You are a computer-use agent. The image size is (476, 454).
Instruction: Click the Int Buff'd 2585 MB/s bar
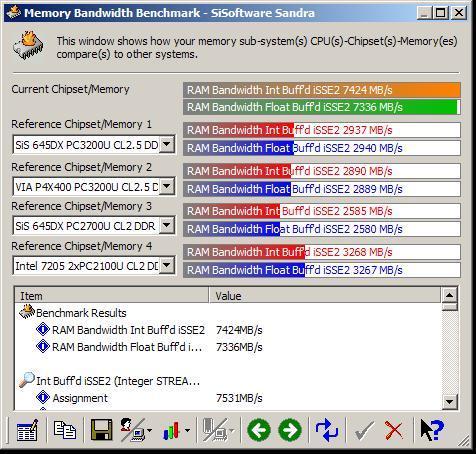322,211
